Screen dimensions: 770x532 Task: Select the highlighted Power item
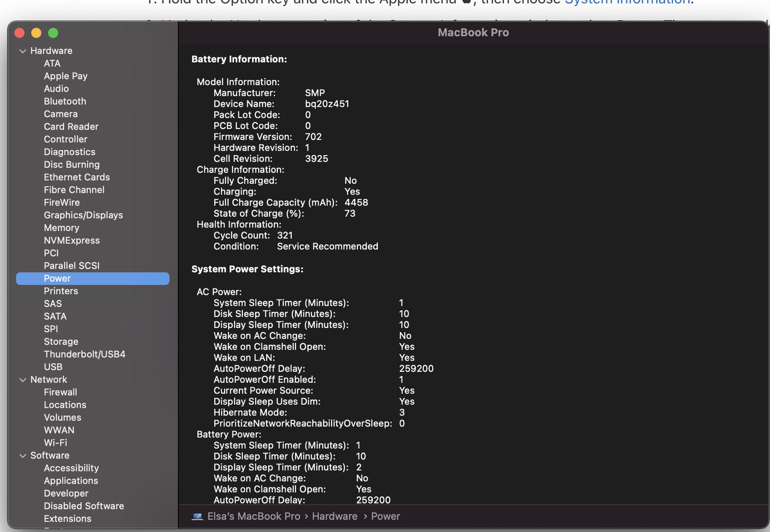(x=93, y=278)
